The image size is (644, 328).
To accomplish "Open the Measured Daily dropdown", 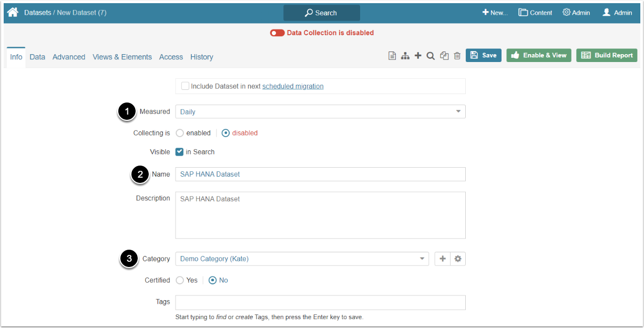I will (320, 111).
